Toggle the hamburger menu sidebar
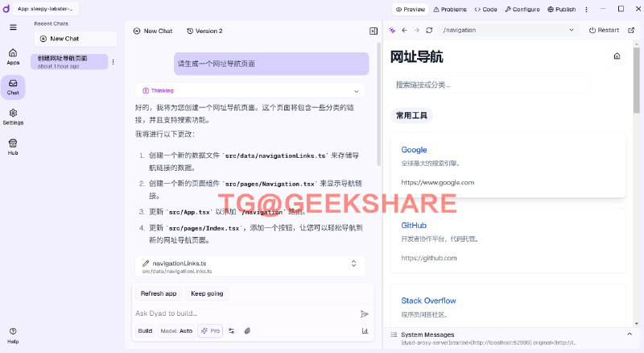Viewport: 644px width, 353px height. [13, 27]
